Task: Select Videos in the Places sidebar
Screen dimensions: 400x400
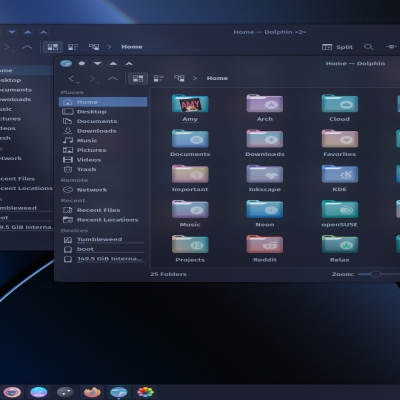Action: point(103,160)
